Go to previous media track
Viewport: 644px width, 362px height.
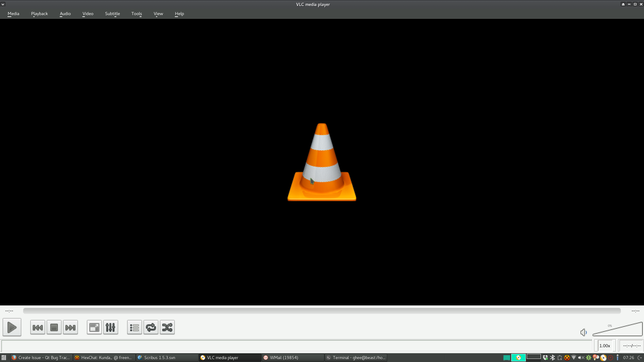38,327
